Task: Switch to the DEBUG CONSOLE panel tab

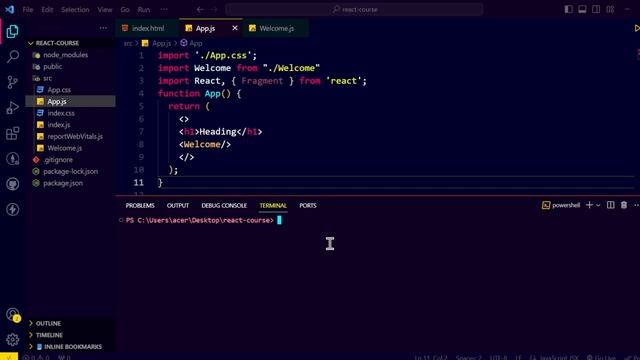Action: click(x=224, y=205)
